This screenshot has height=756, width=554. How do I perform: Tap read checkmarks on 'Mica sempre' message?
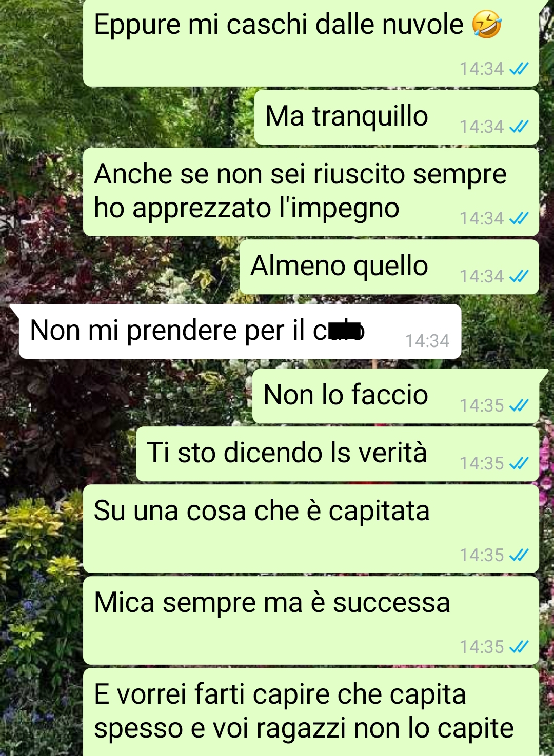click(519, 646)
